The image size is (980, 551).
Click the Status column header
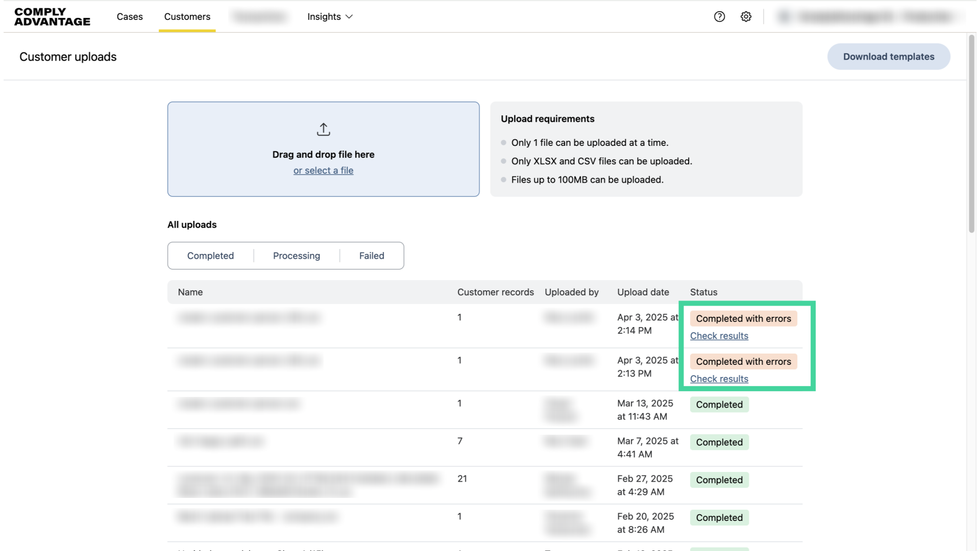tap(703, 292)
